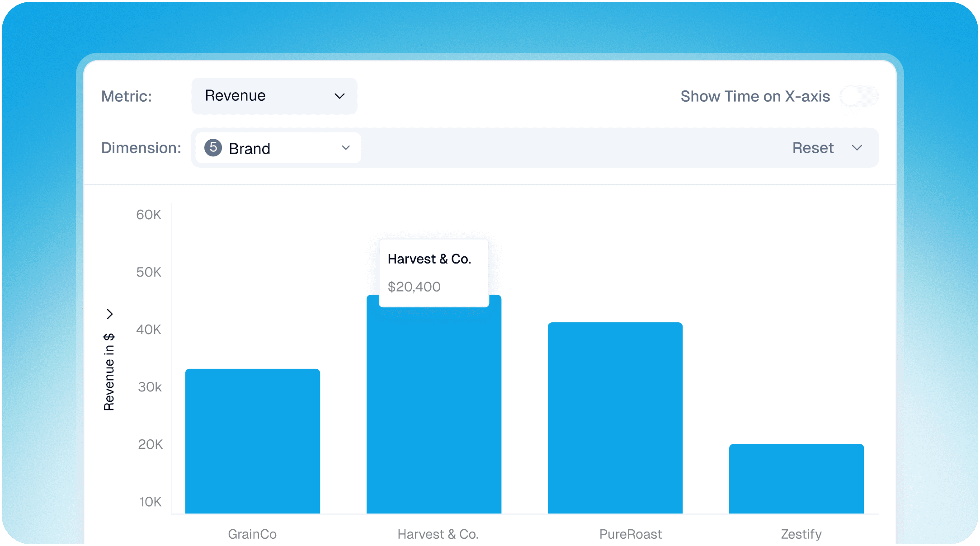Click the GrainCo x-axis label
980x546 pixels.
point(252,534)
